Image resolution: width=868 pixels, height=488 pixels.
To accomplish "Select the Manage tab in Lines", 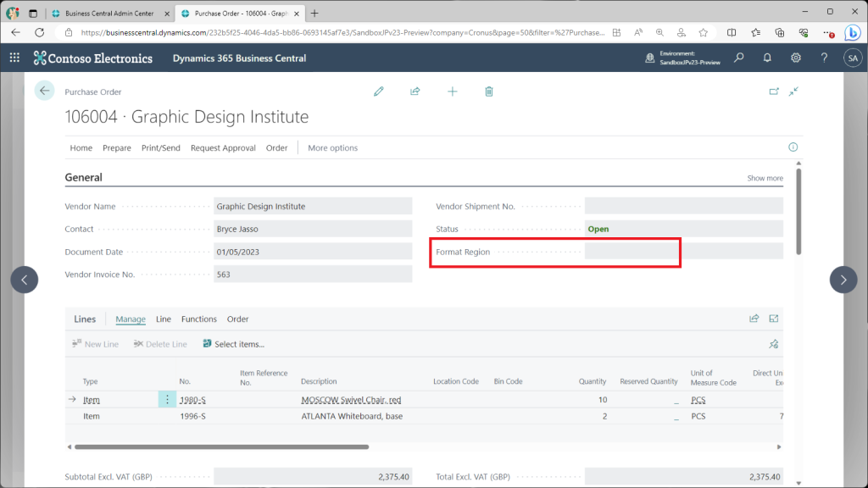I will coord(131,319).
